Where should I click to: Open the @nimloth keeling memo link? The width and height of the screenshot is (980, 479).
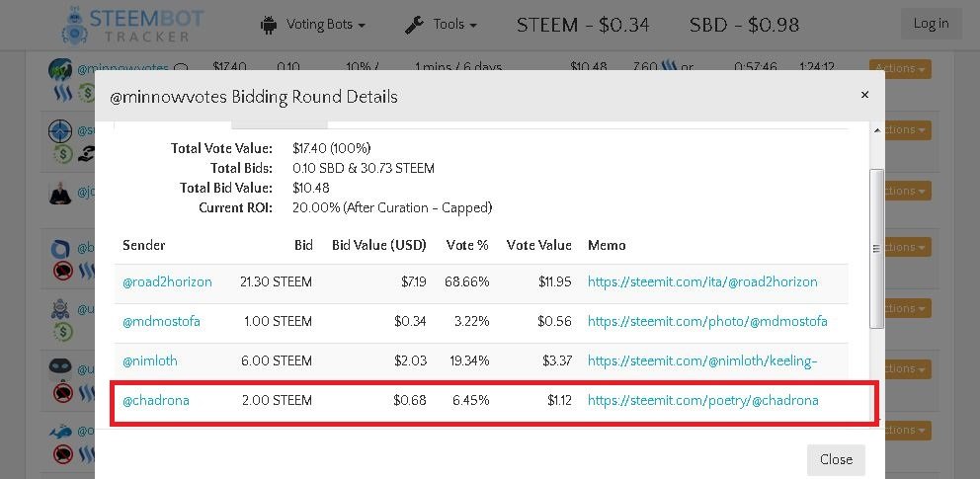pyautogui.click(x=702, y=360)
